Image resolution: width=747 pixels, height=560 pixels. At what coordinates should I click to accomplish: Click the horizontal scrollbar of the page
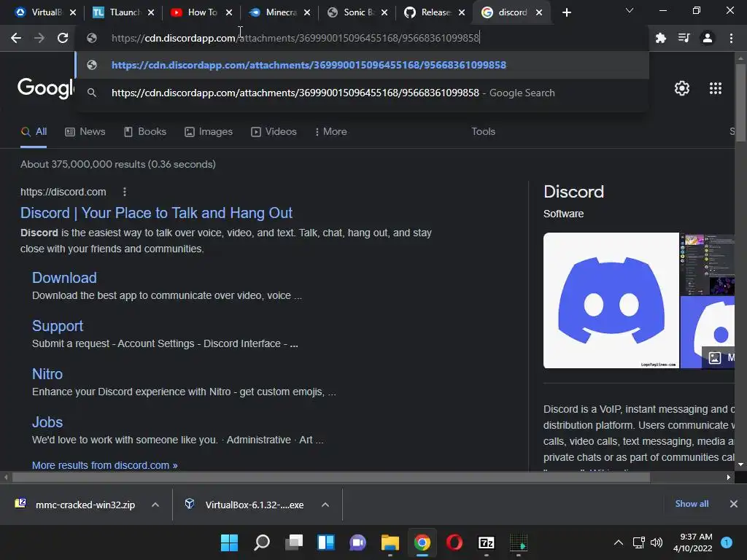(x=331, y=477)
